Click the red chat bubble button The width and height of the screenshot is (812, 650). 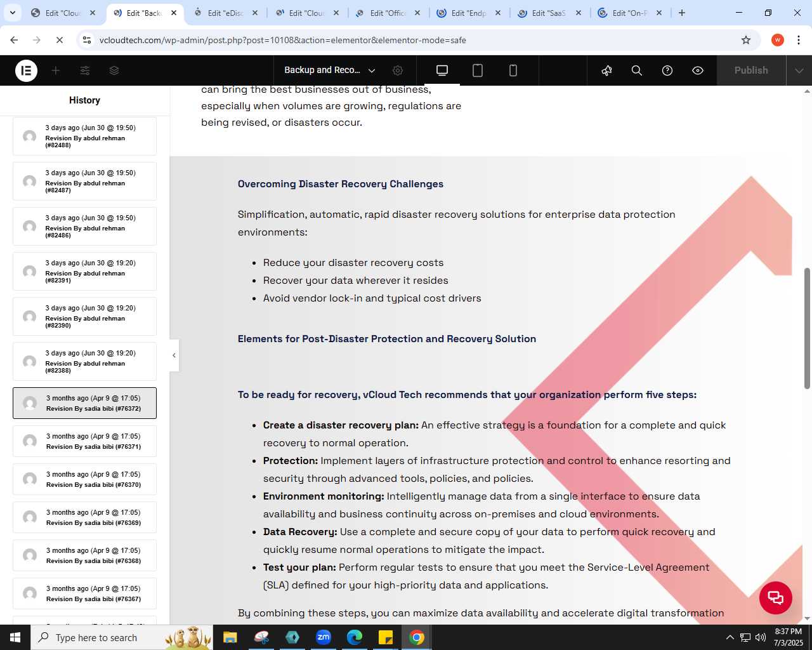point(776,598)
